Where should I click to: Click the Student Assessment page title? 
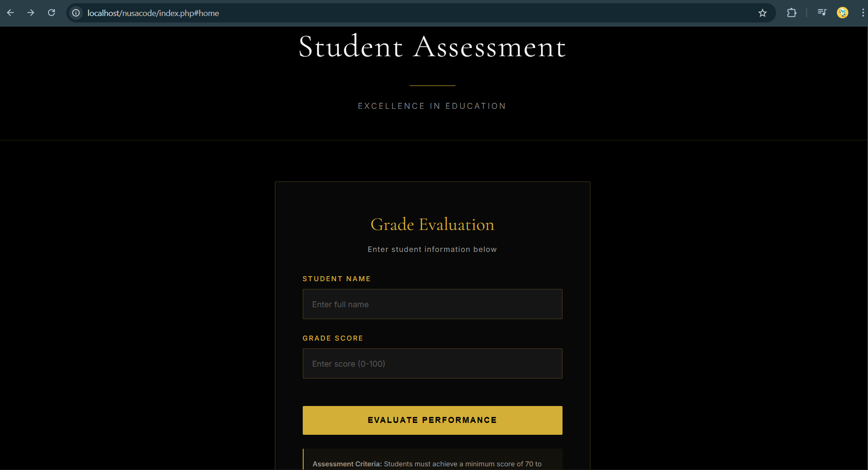(432, 47)
